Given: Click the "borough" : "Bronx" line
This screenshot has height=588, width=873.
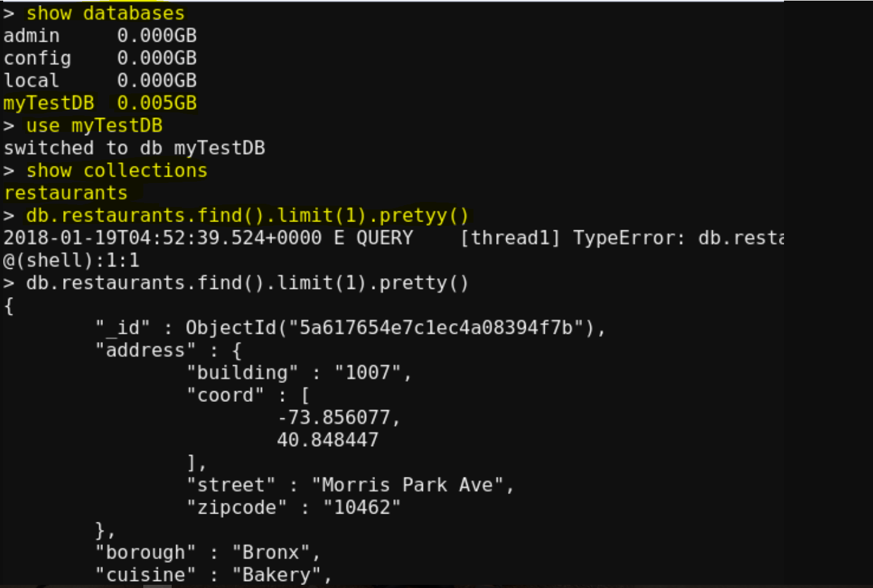Looking at the screenshot, I should pos(208,553).
